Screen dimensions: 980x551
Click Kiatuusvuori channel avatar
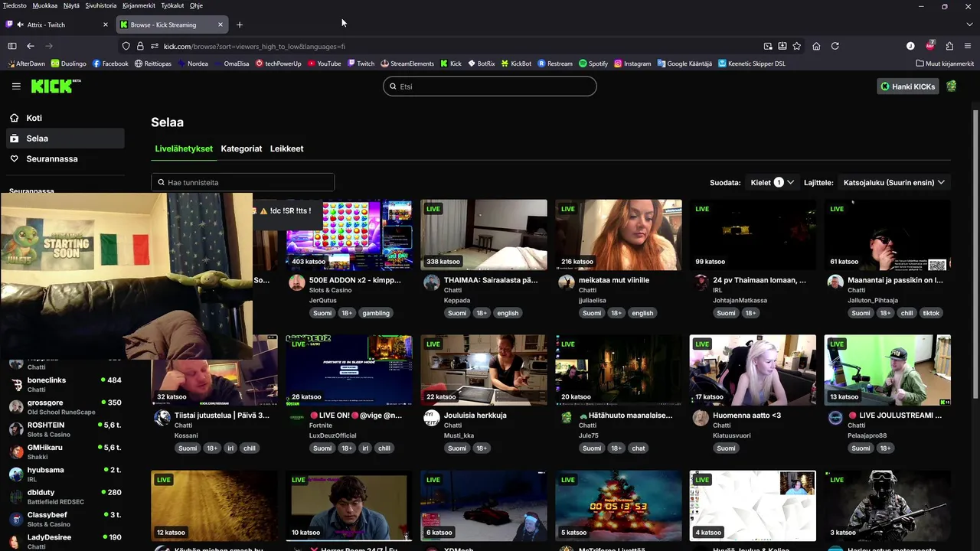pos(701,417)
